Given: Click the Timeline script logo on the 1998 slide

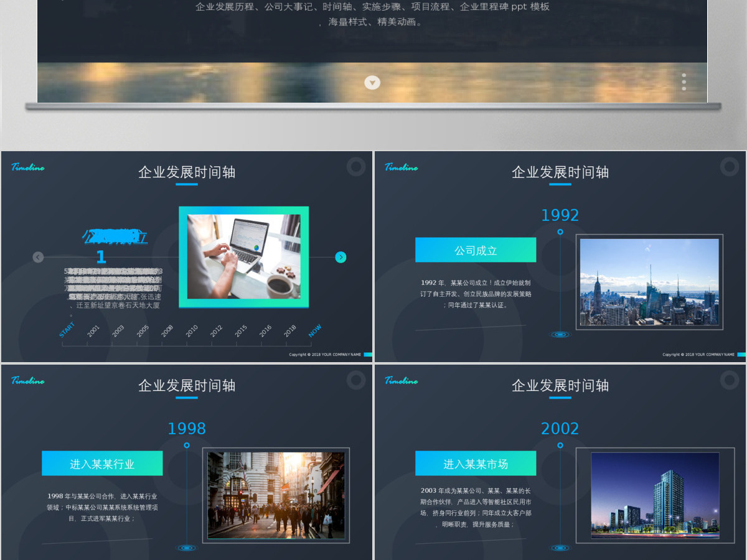Looking at the screenshot, I should 27,380.
